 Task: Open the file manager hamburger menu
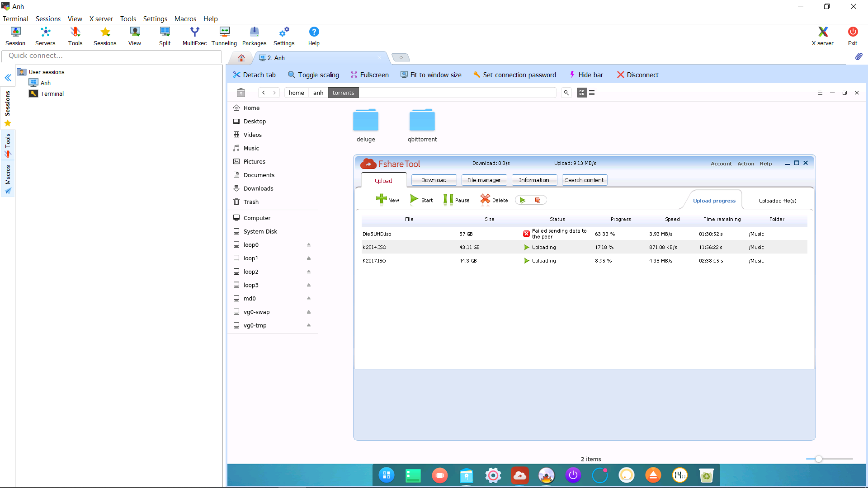tap(820, 93)
